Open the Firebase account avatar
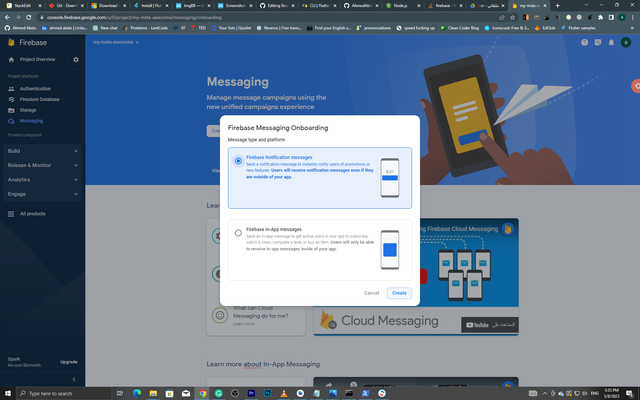This screenshot has width=640, height=400. pos(626,42)
